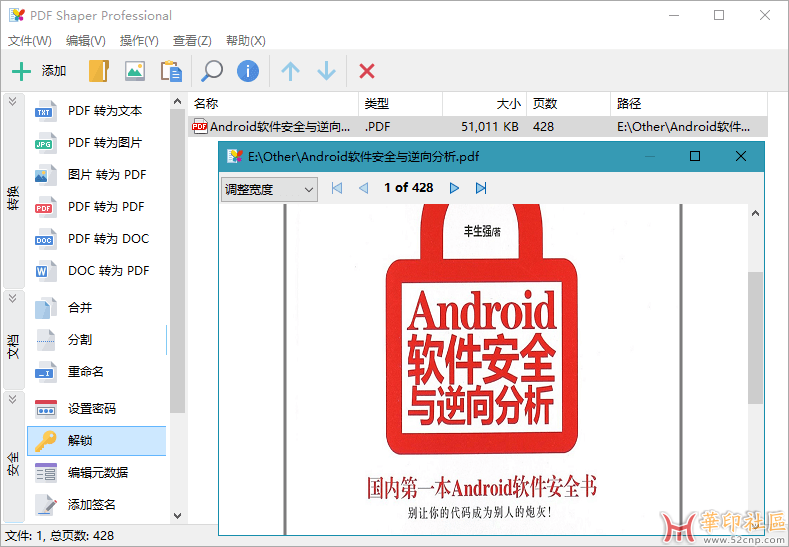
Task: Click the sidebar vertical scrollbar thumb
Action: [x=177, y=261]
